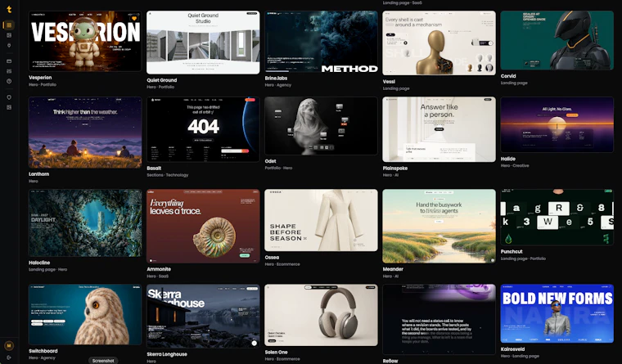This screenshot has height=364, width=622.
Task: Open the Vesperion astronaut thumbnail
Action: (x=85, y=41)
